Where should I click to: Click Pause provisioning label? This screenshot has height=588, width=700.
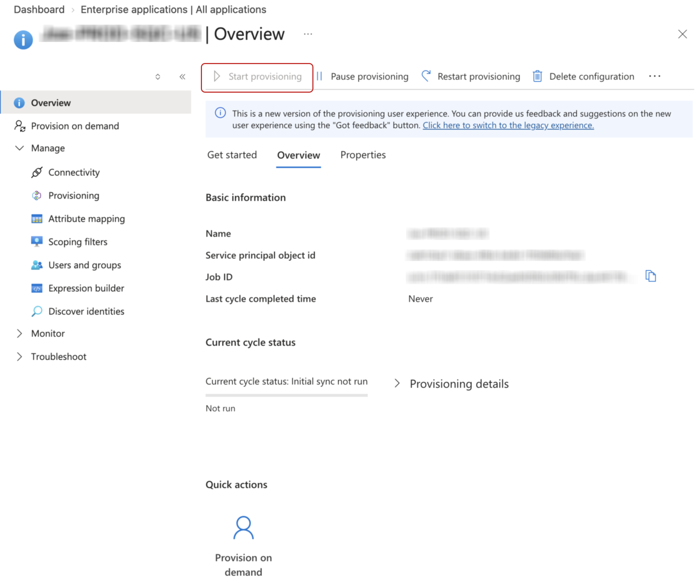(370, 76)
